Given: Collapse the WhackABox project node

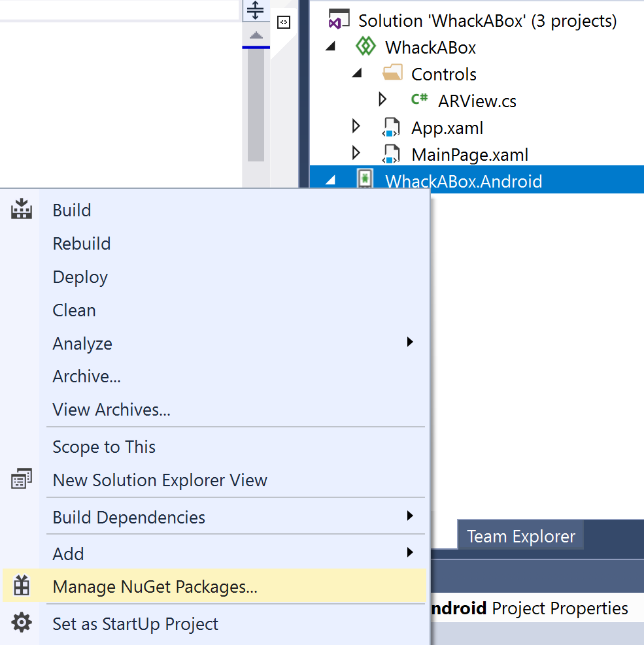Looking at the screenshot, I should coord(330,47).
